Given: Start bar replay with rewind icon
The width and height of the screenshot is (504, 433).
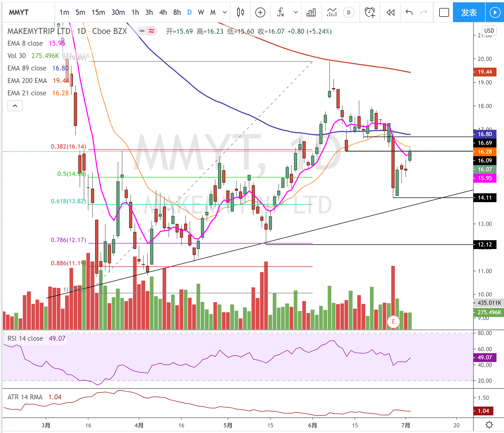Looking at the screenshot, I should point(390,12).
